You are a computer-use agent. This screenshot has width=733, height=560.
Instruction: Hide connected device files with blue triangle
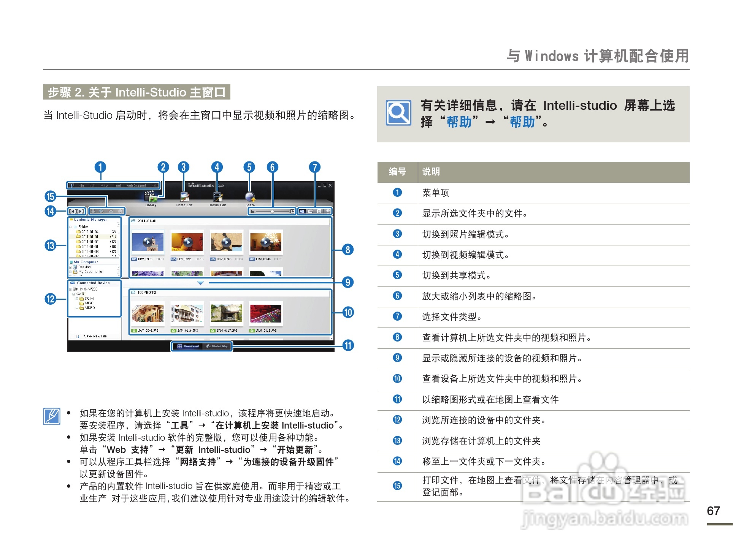tap(201, 283)
